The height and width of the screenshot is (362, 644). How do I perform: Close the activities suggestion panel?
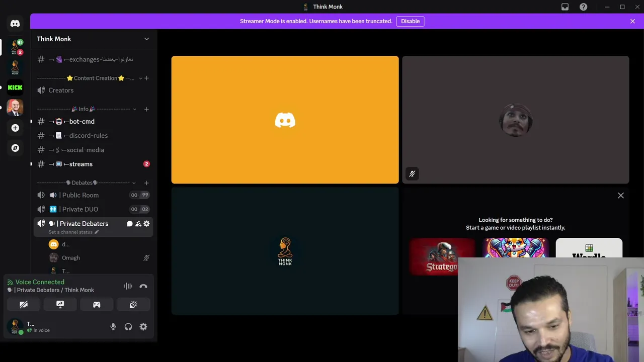(x=620, y=196)
